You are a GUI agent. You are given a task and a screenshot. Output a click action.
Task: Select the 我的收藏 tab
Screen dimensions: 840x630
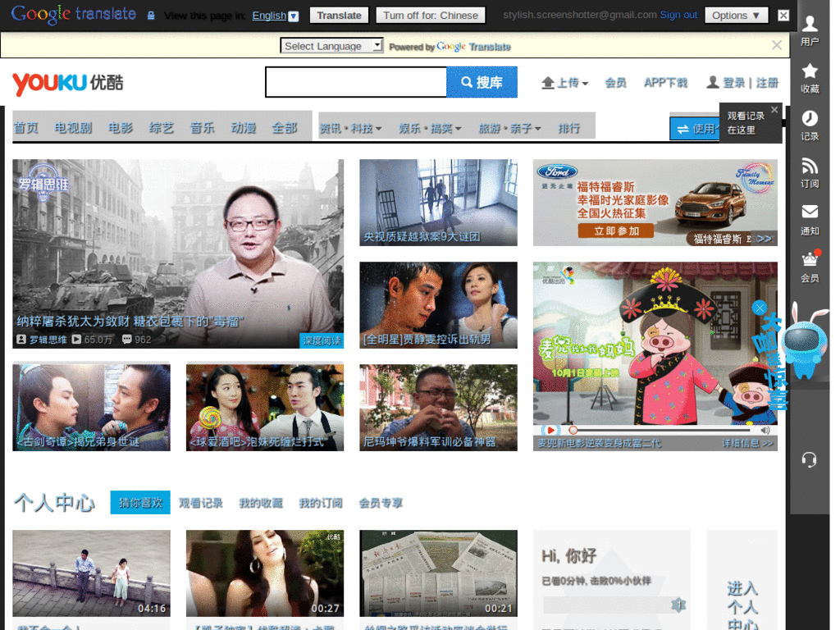tap(260, 503)
